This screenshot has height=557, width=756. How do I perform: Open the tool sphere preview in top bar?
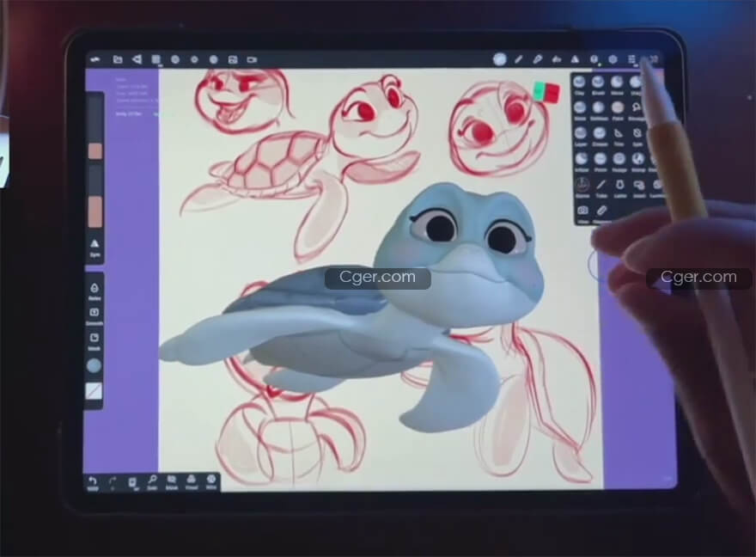499,59
